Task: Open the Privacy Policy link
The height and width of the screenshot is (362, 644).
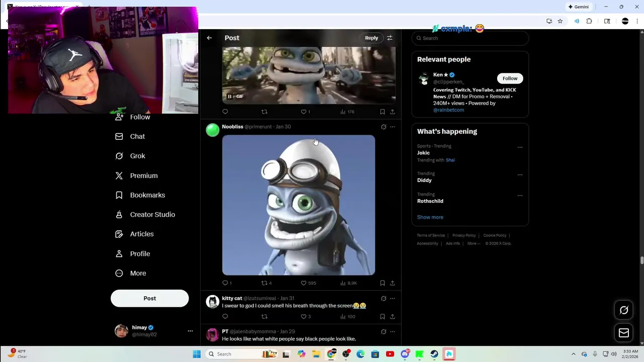Action: coord(464,235)
